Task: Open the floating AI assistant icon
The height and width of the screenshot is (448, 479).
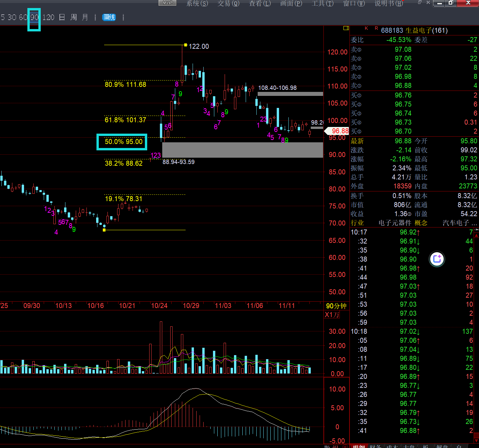Action: coord(437,259)
